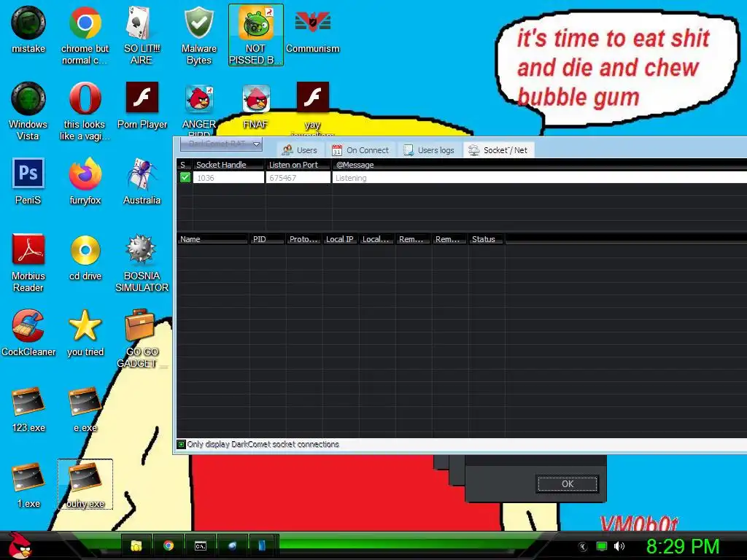Select the '1036' socket handle cell
Image resolution: width=747 pixels, height=560 pixels.
tap(228, 178)
